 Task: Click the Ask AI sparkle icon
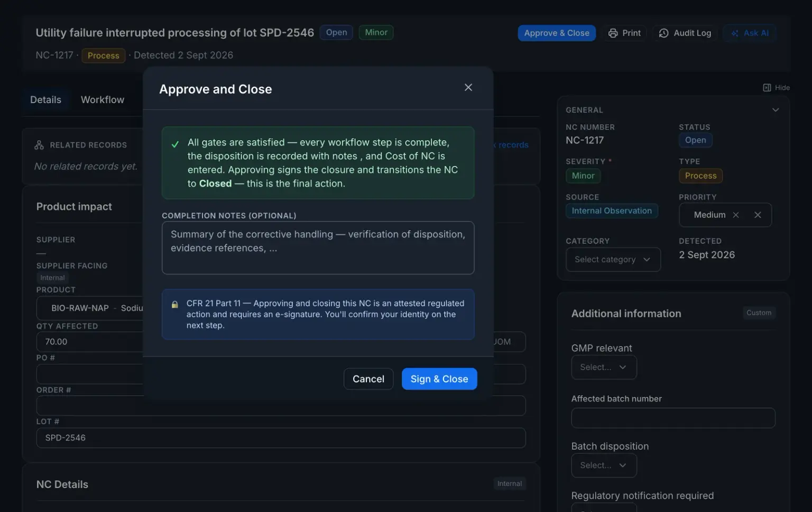(x=734, y=33)
